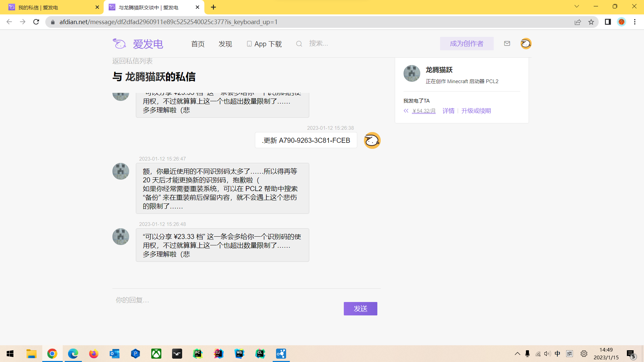Open the afdian search magnifier icon
Image resolution: width=644 pixels, height=362 pixels.
tap(299, 44)
